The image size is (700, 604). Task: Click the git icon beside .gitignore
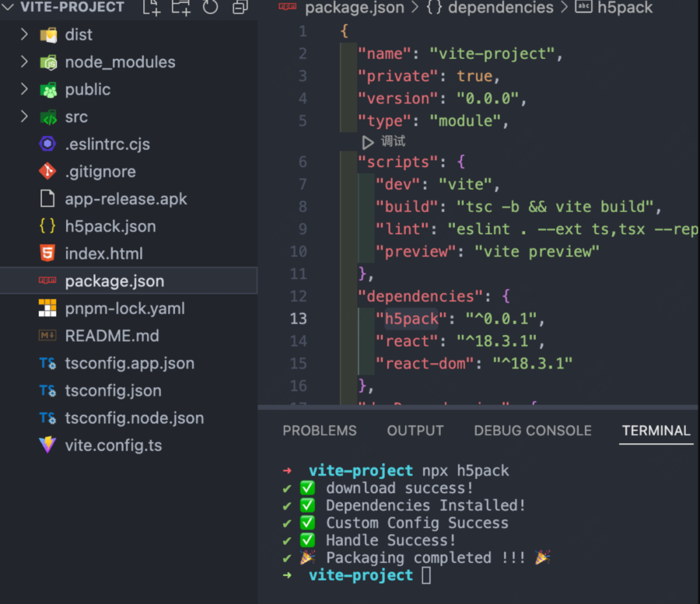(48, 171)
